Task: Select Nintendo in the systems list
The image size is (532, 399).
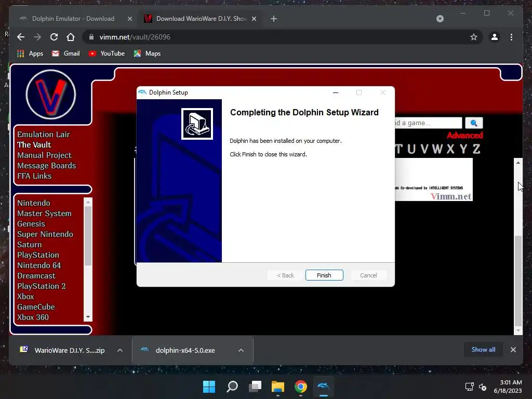Action: point(34,203)
